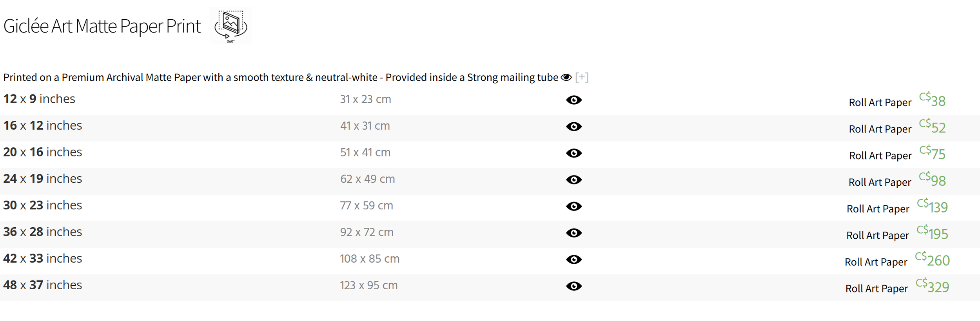Select the C$260 Roll Art Paper option
The image size is (980, 321).
(932, 260)
